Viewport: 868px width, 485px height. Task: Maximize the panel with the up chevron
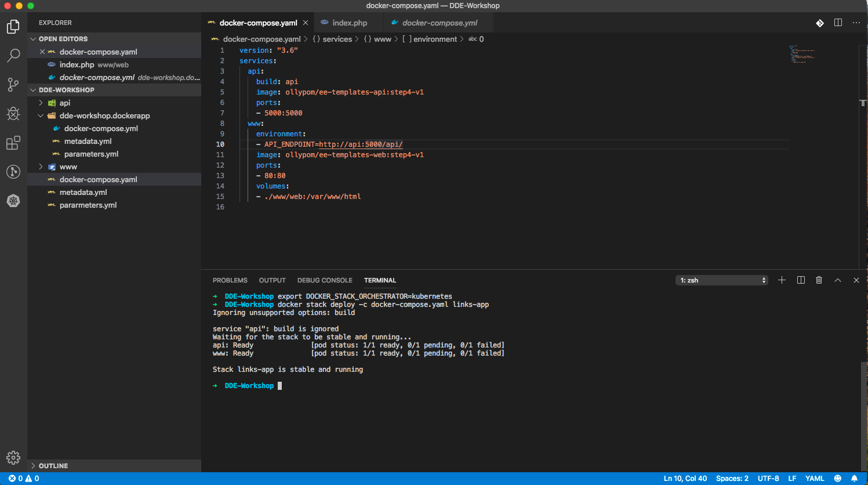point(838,280)
